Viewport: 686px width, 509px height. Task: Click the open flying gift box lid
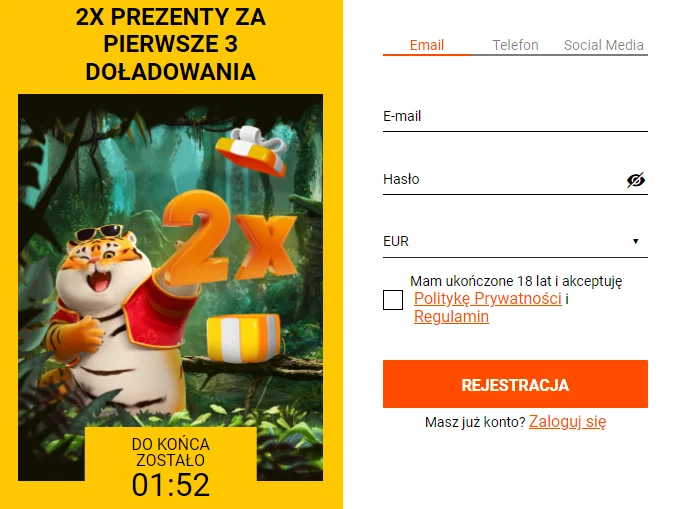tap(252, 150)
